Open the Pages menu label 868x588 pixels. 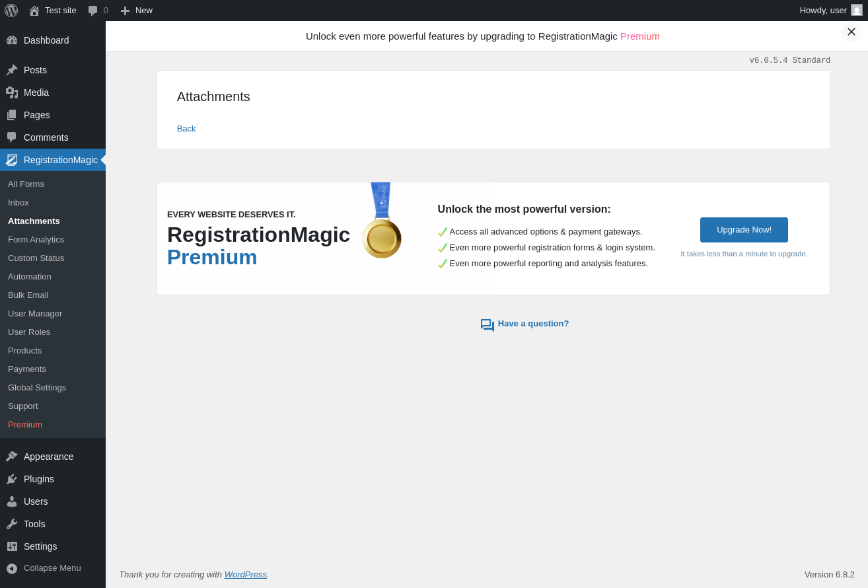coord(37,115)
